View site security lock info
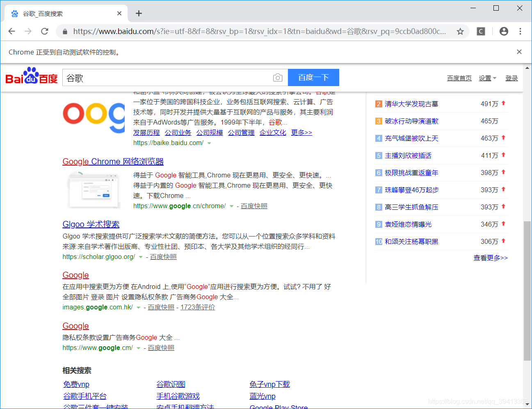 65,32
